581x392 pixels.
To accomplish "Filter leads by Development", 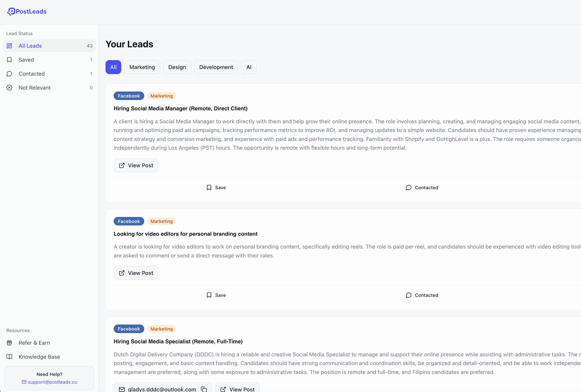I will pyautogui.click(x=216, y=67).
